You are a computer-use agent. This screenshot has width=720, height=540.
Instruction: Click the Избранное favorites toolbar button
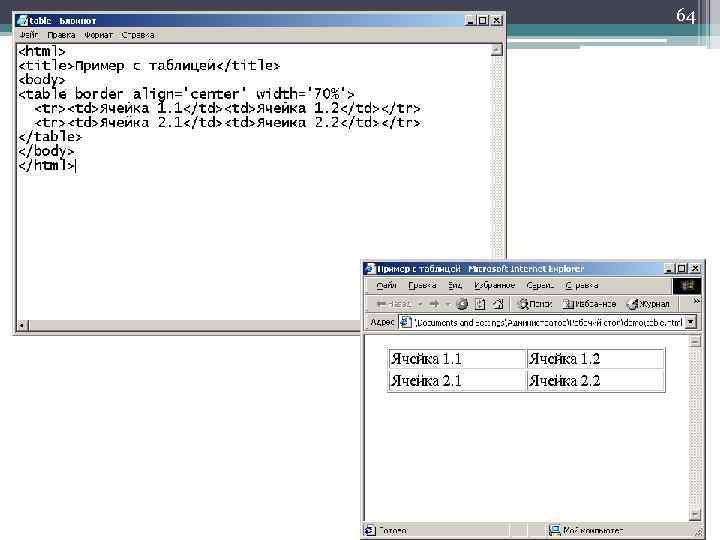(x=590, y=304)
